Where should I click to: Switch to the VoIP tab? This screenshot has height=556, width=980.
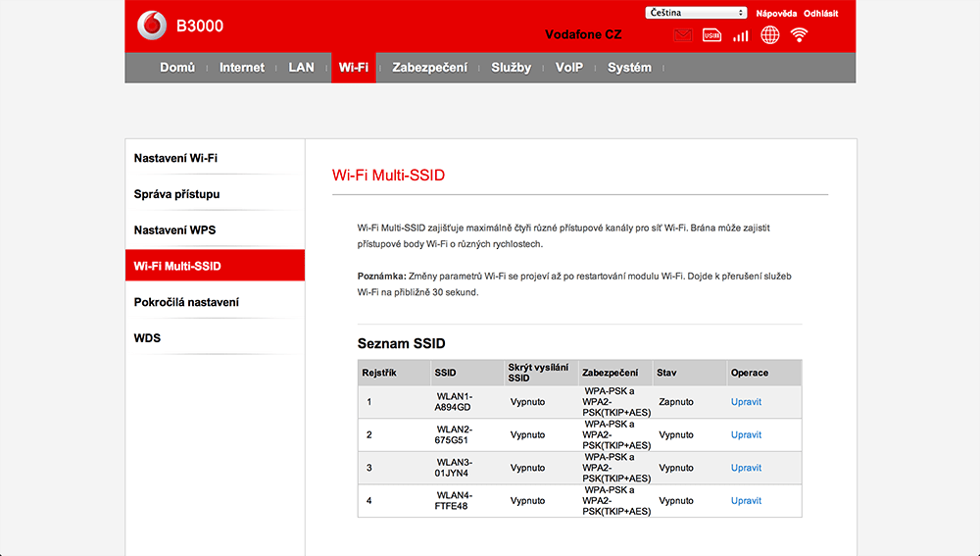tap(569, 68)
